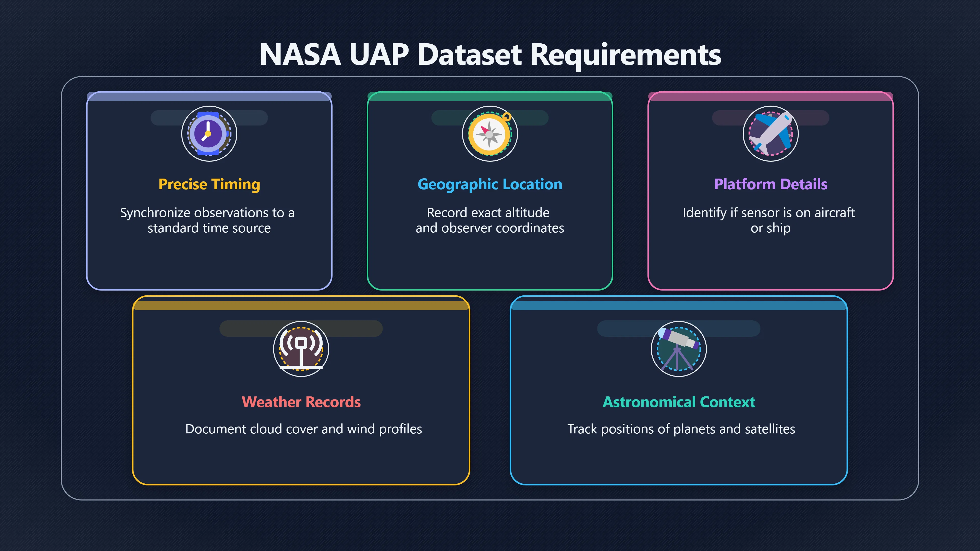Click the compass icon above Geographic Location
The width and height of the screenshot is (980, 551).
(490, 134)
